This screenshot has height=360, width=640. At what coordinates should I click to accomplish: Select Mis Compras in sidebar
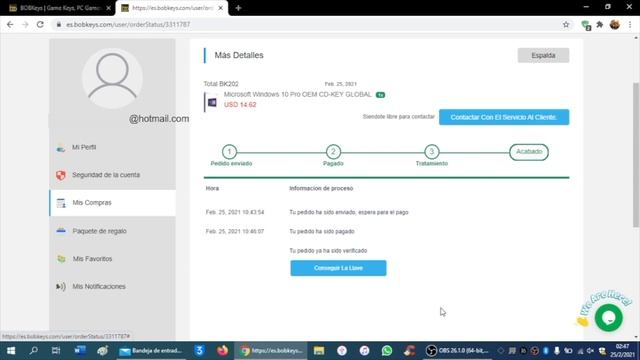[x=112, y=203]
